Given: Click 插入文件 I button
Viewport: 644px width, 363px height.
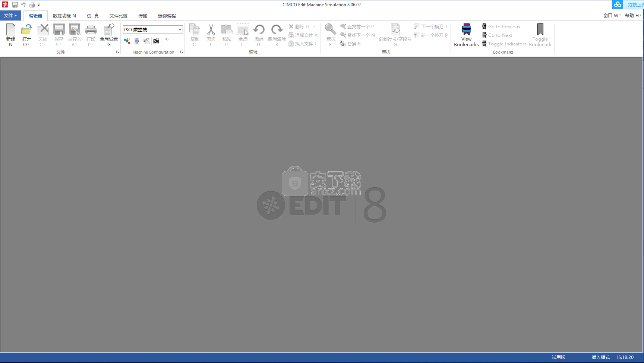Looking at the screenshot, I should coord(302,44).
